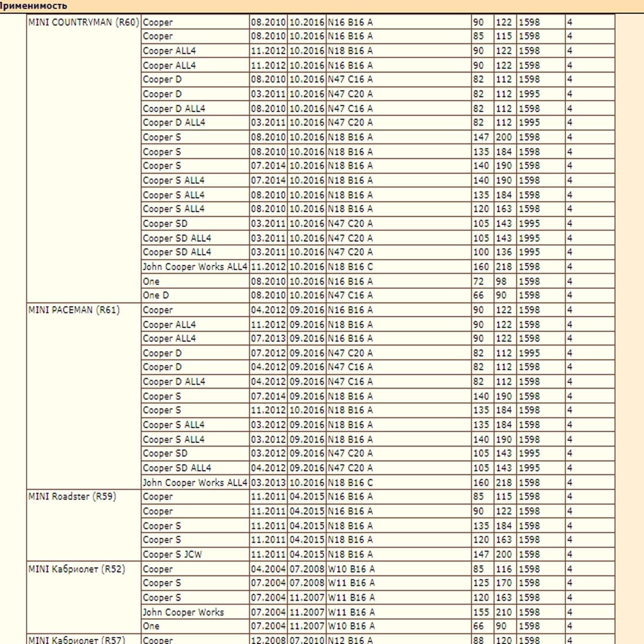Click the 155 kW power cell
Image resolution: width=644 pixels, height=644 pixels.
pos(481,612)
